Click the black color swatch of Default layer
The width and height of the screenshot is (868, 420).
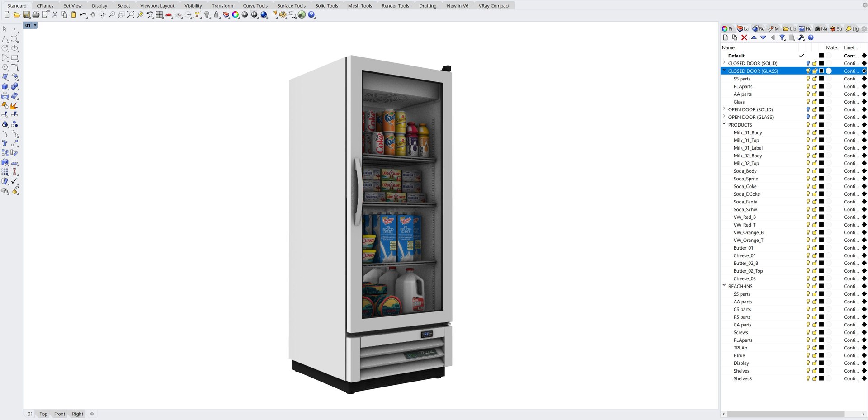821,56
